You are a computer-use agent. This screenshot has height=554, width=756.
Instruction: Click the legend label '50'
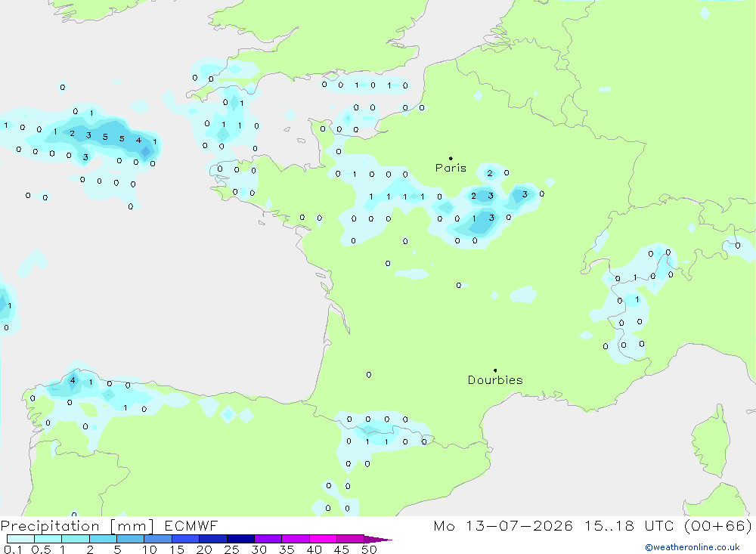pyautogui.click(x=369, y=549)
